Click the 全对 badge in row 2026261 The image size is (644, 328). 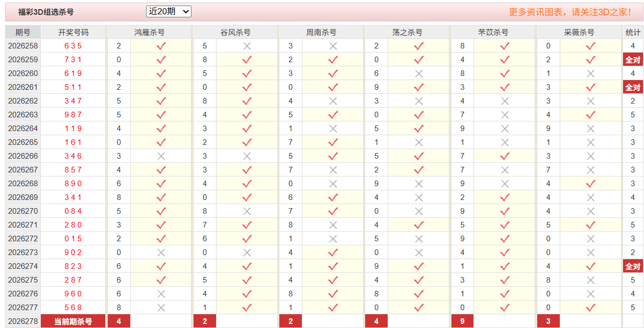point(633,87)
